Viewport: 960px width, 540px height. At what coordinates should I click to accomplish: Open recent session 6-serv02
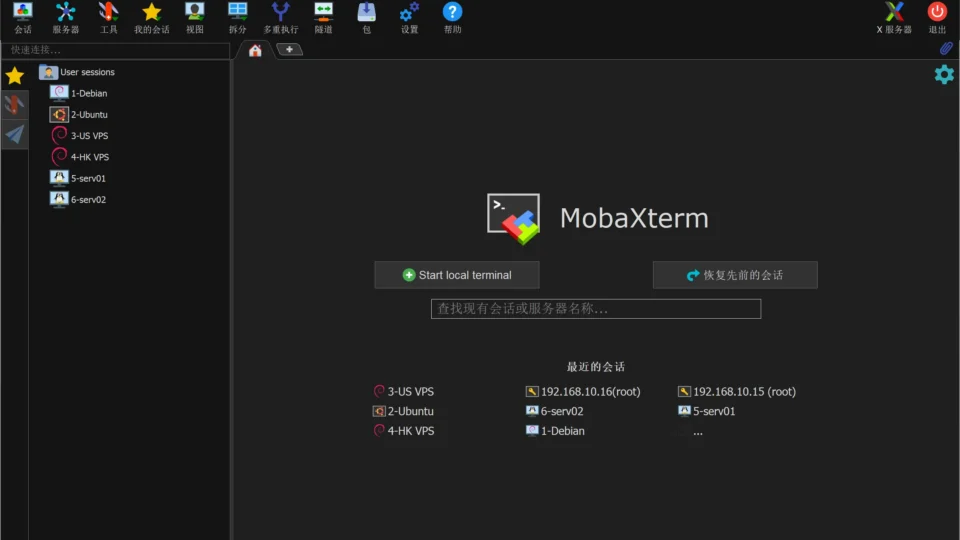click(x=555, y=411)
